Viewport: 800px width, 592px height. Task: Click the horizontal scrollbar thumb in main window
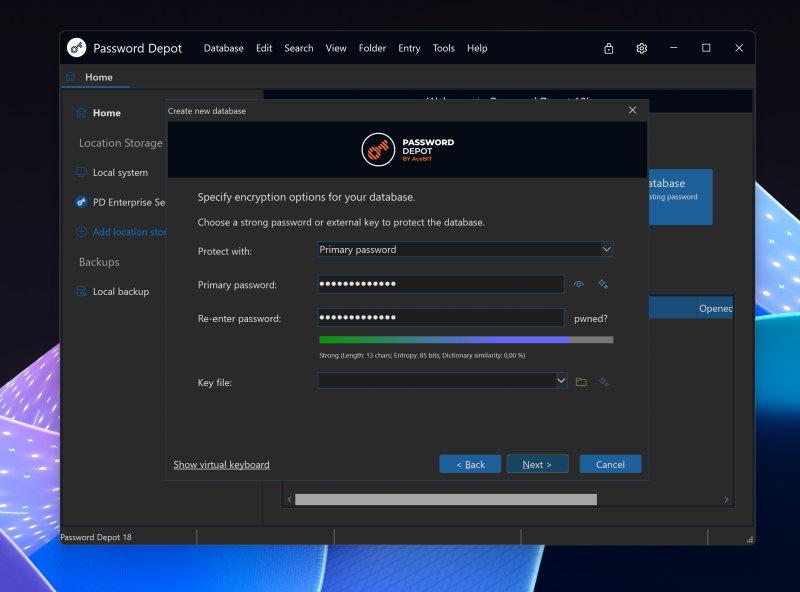(446, 499)
